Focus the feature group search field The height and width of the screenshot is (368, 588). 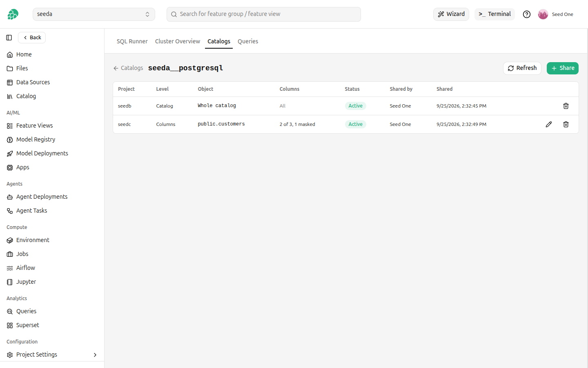coord(264,14)
